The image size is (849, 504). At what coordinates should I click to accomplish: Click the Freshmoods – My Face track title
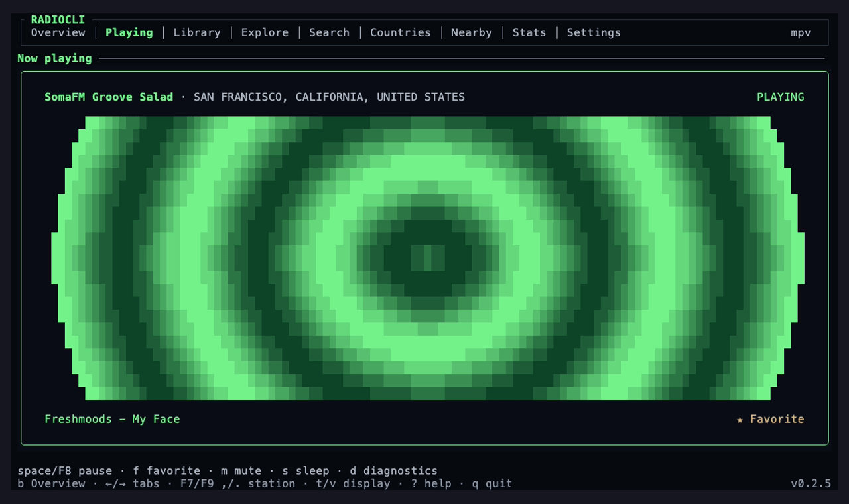click(x=112, y=419)
